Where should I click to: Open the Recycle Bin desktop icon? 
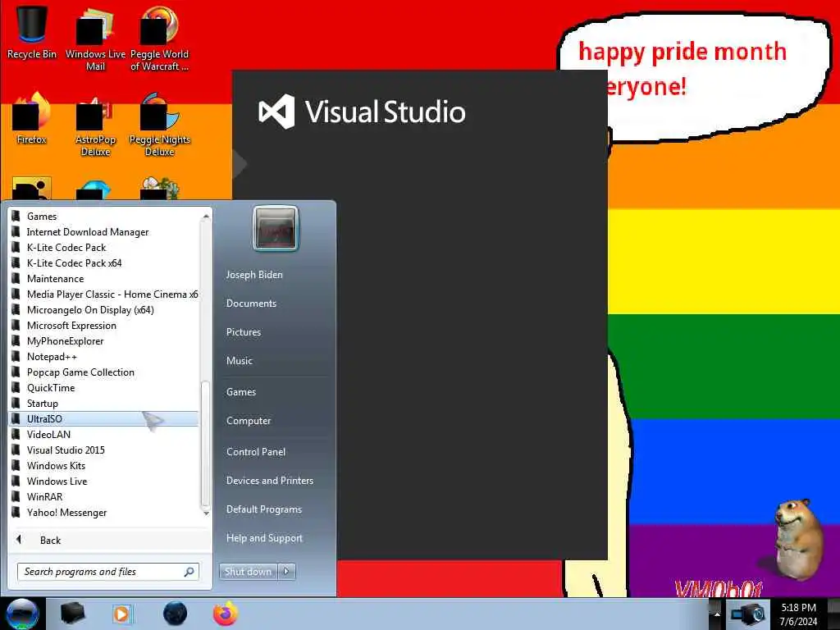32,32
